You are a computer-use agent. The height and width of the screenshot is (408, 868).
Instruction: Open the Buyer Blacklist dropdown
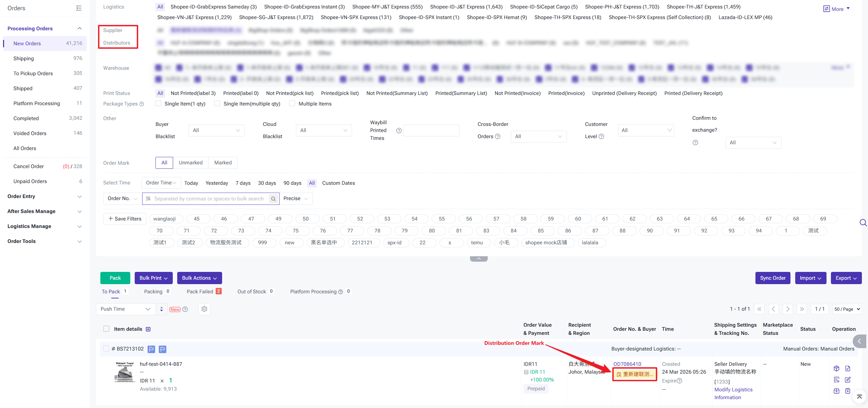(216, 130)
